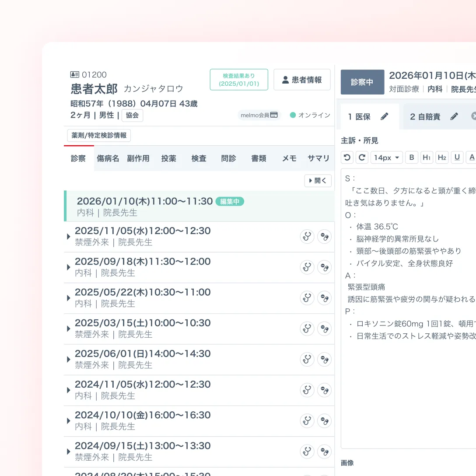Click the 検査結果あり button

[x=239, y=80]
